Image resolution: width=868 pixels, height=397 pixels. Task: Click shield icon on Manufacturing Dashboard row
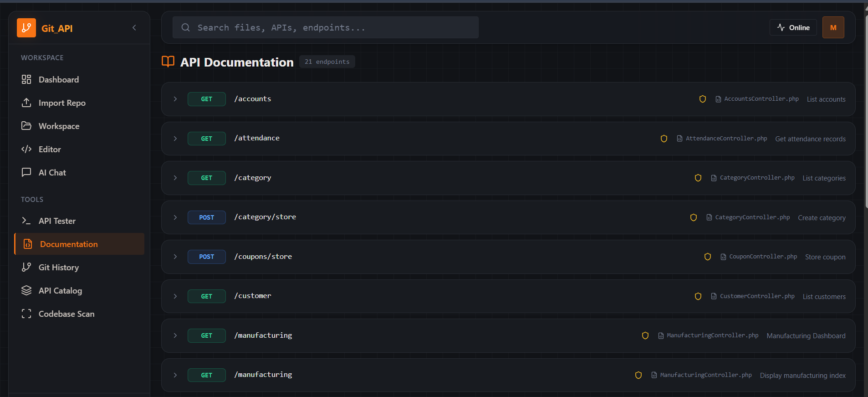pos(645,335)
